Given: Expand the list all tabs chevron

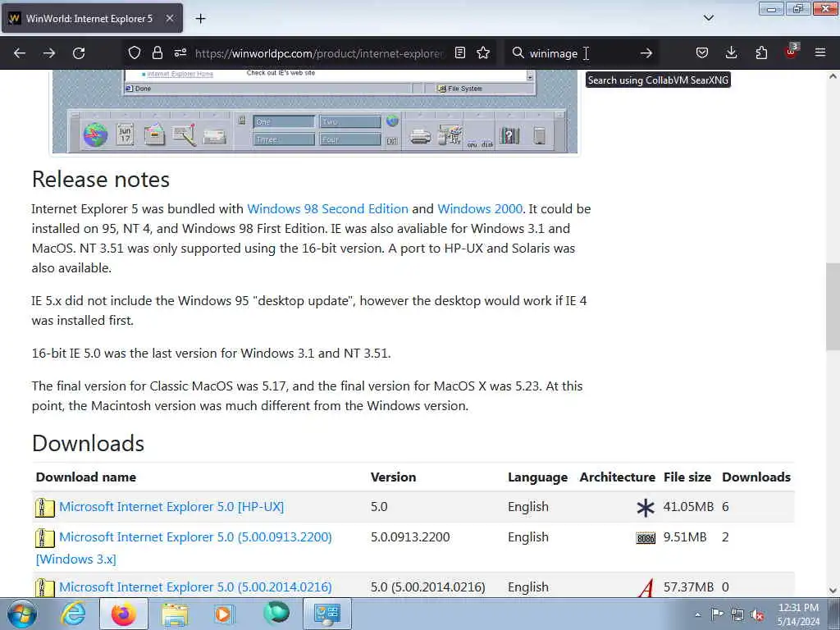Looking at the screenshot, I should [708, 18].
